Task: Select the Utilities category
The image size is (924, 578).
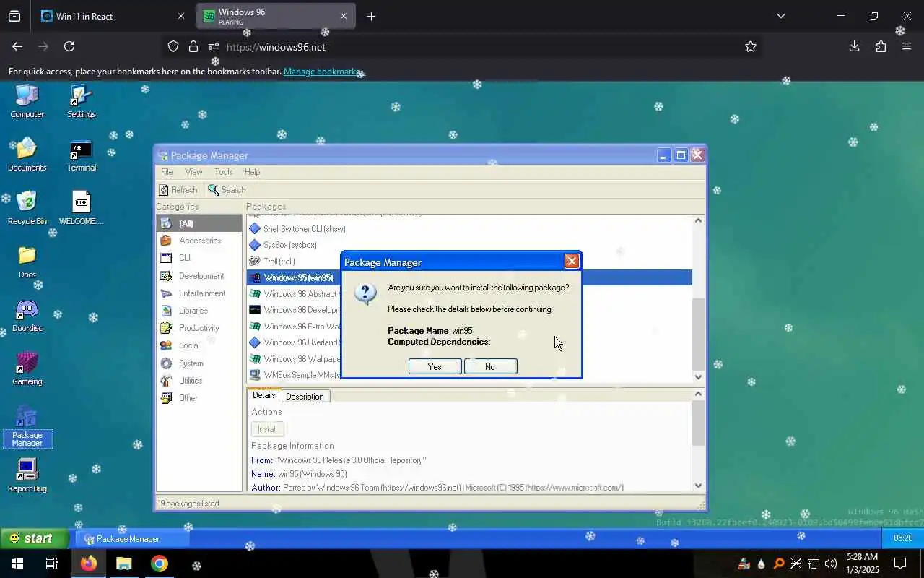Action: (199, 381)
